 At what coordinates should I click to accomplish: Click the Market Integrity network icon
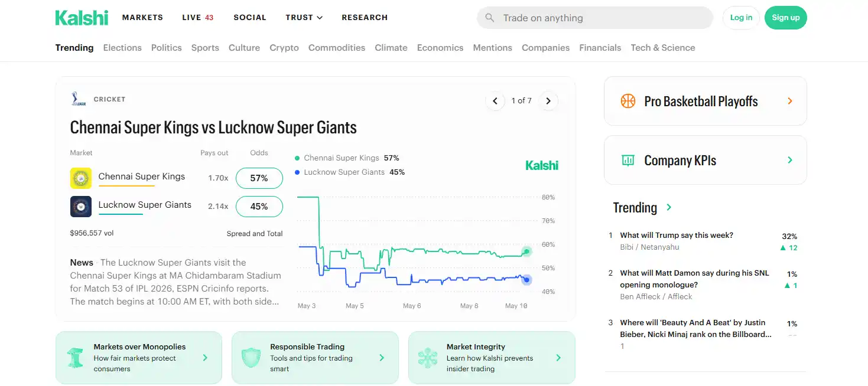[x=428, y=358]
